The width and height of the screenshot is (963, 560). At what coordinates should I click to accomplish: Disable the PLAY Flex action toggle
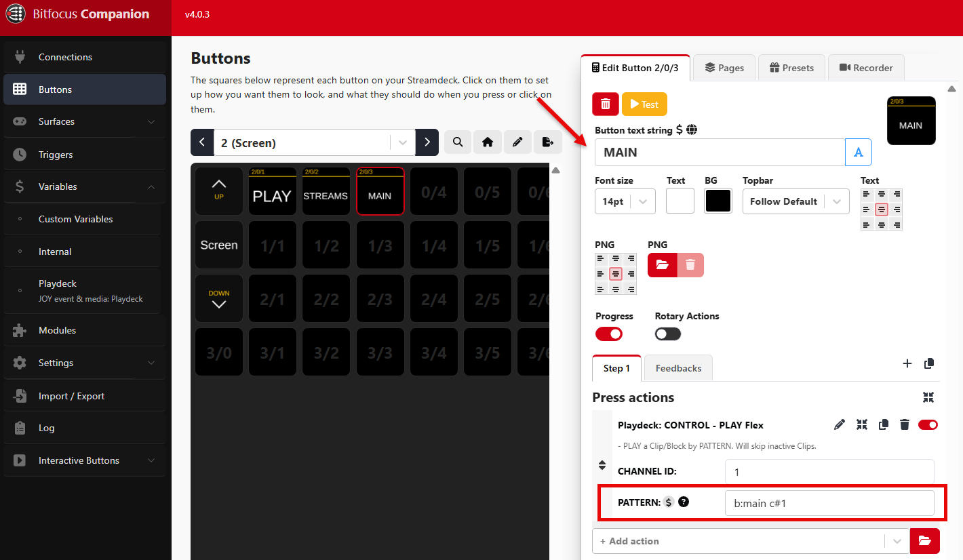[x=928, y=425]
